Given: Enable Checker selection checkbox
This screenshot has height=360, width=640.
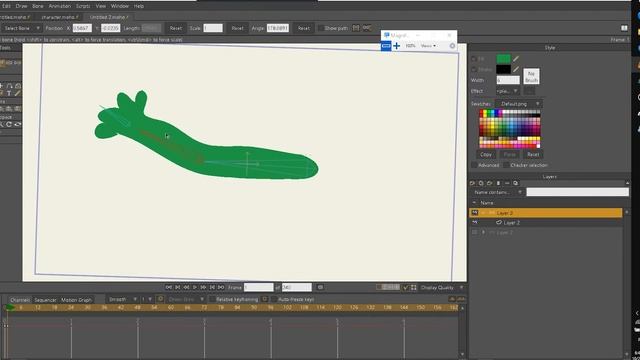Looking at the screenshot, I should point(506,165).
